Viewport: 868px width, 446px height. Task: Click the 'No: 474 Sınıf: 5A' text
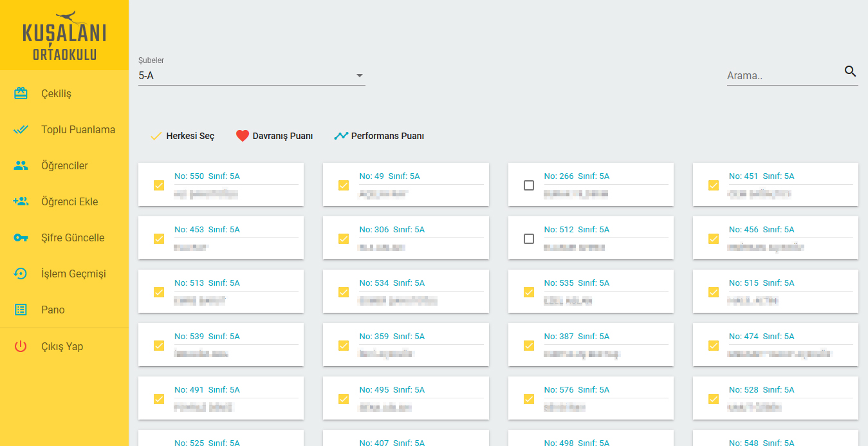click(x=762, y=337)
